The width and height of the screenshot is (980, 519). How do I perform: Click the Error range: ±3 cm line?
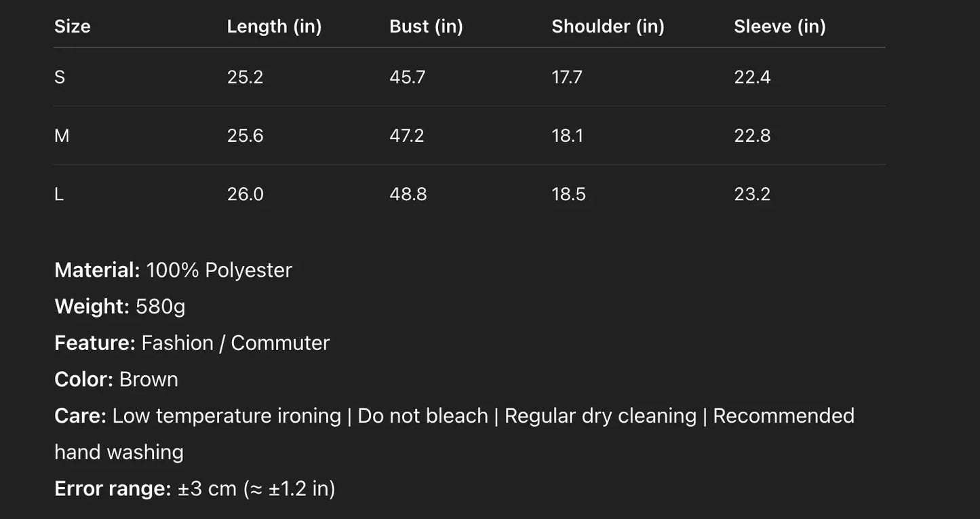[195, 488]
